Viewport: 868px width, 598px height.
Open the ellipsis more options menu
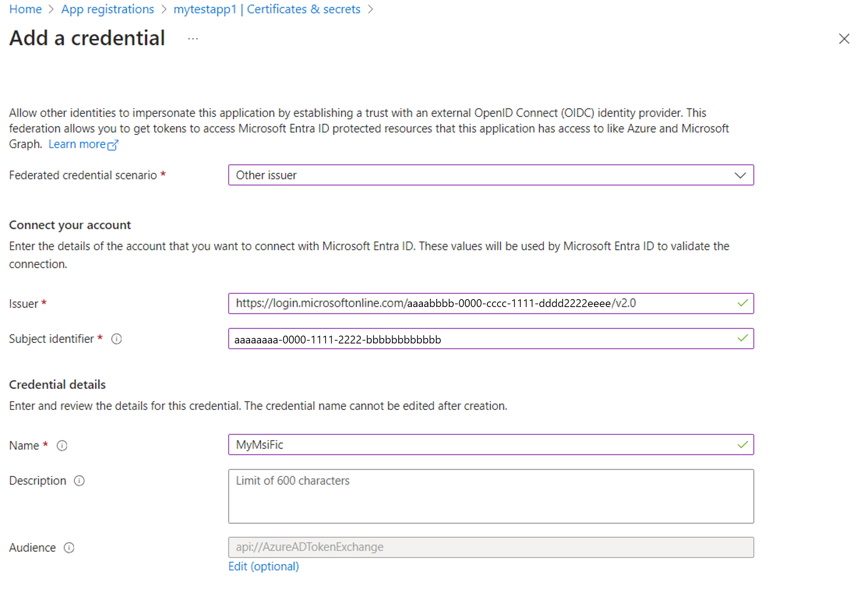click(193, 39)
